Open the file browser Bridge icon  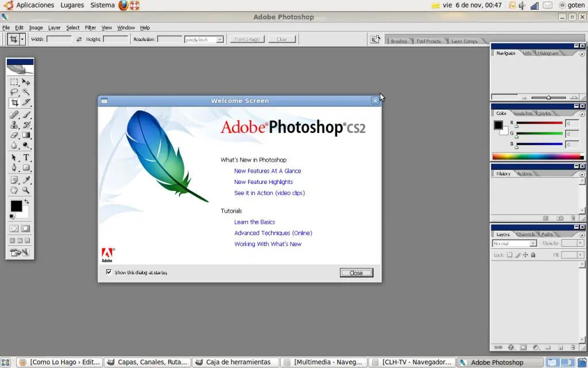375,40
